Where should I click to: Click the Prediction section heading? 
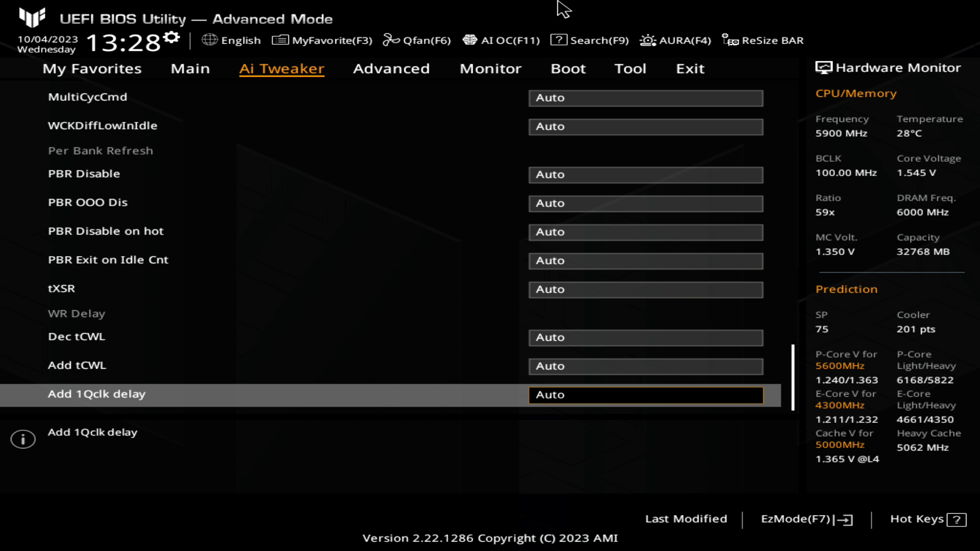[x=846, y=289]
